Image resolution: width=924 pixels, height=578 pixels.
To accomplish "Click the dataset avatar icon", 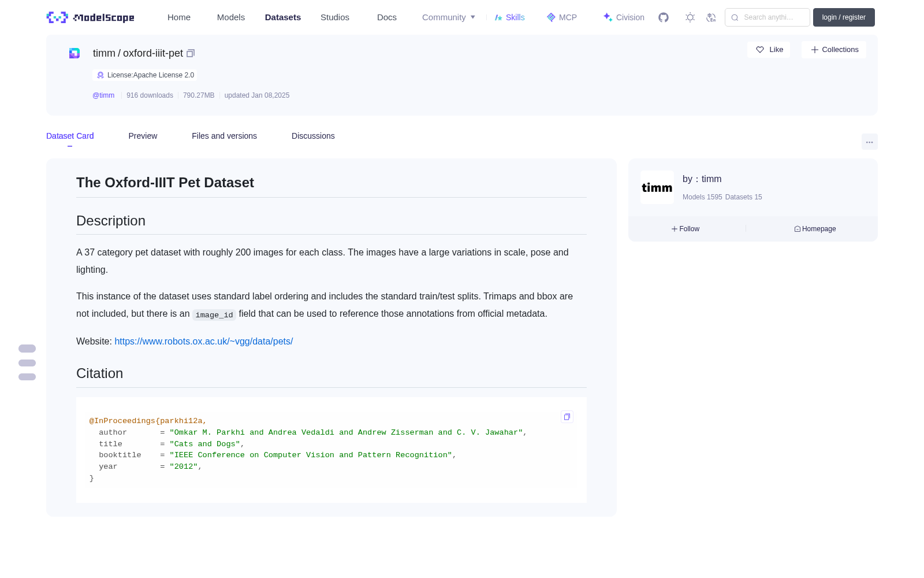I will click(74, 53).
